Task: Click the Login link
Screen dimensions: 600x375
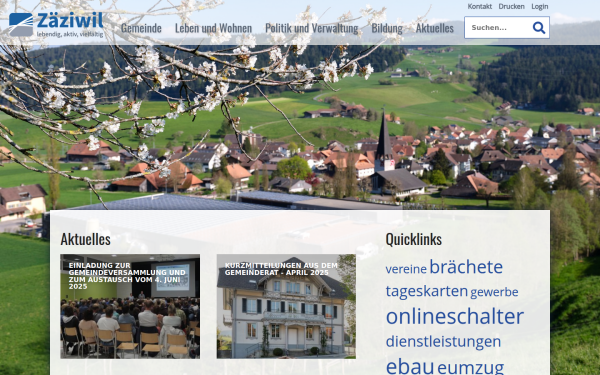Action: coord(540,7)
